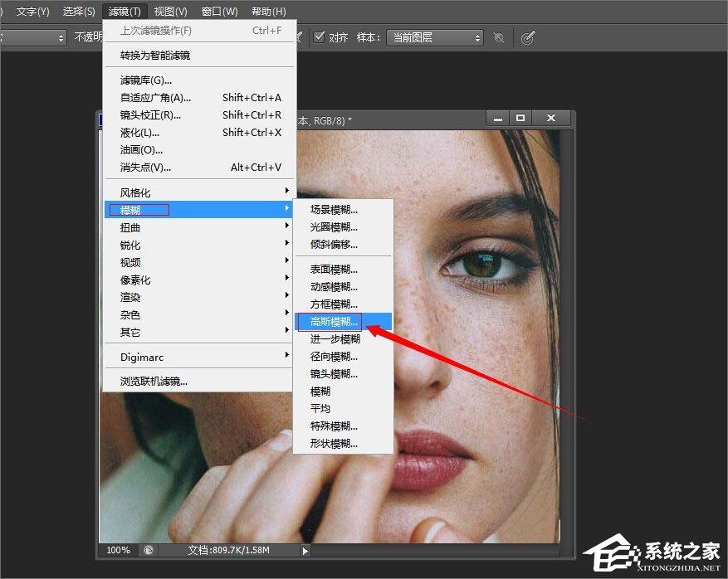This screenshot has height=579, width=728.
Task: Click the ignore adjustment layers icon on options bar
Action: pyautogui.click(x=499, y=37)
